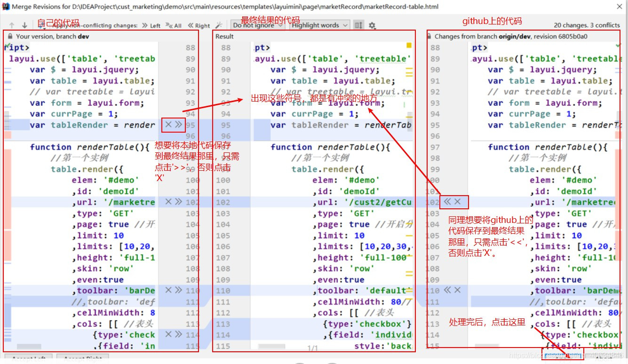Click the 'Result' pane header label
Image resolution: width=628 pixels, height=364 pixels.
(224, 36)
